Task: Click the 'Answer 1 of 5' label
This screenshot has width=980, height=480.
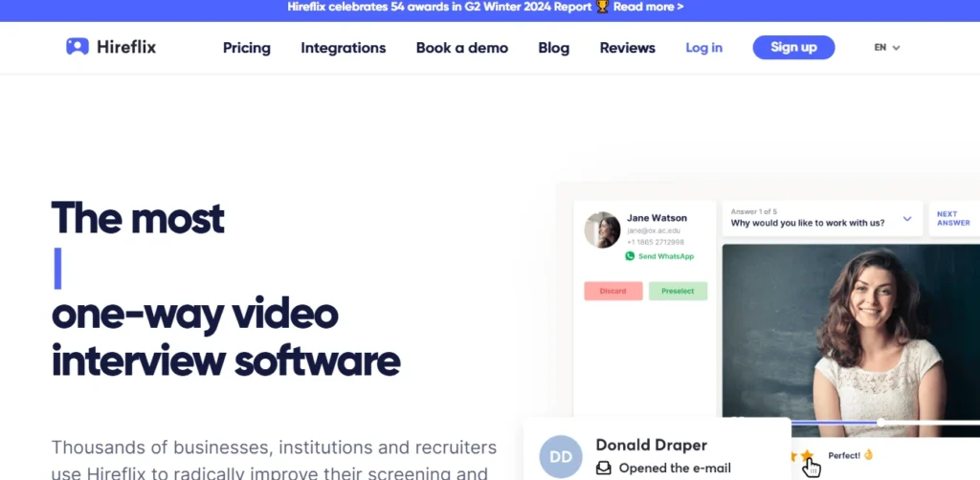Action: tap(754, 211)
